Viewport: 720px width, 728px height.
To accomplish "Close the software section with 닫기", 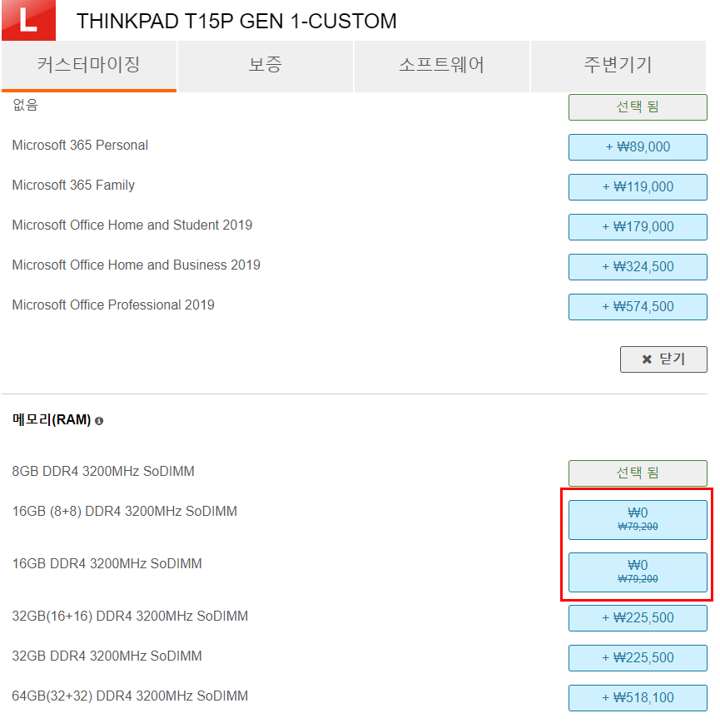I will point(663,359).
